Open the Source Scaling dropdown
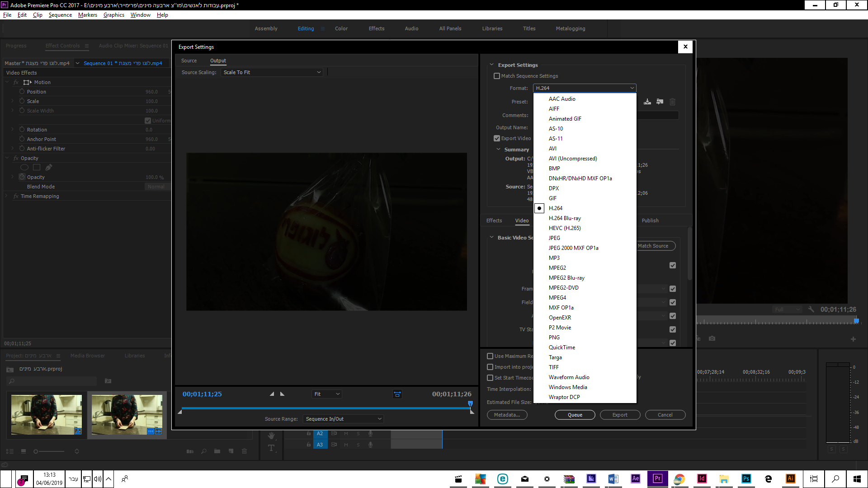The width and height of the screenshot is (868, 488). coord(272,72)
